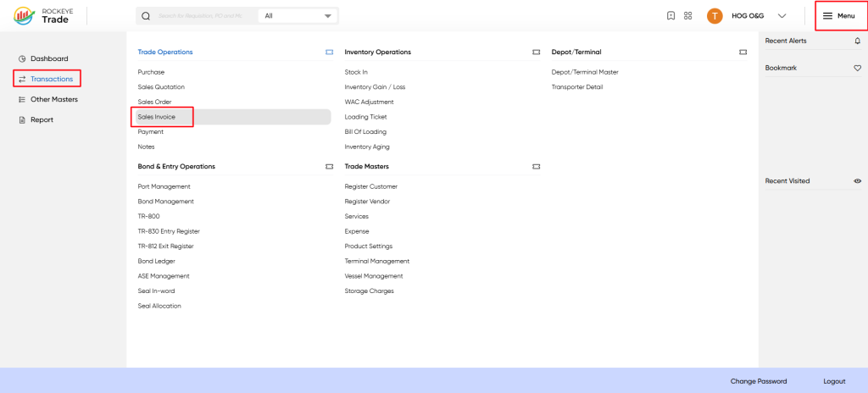
Task: Open Stock In
Action: point(356,73)
